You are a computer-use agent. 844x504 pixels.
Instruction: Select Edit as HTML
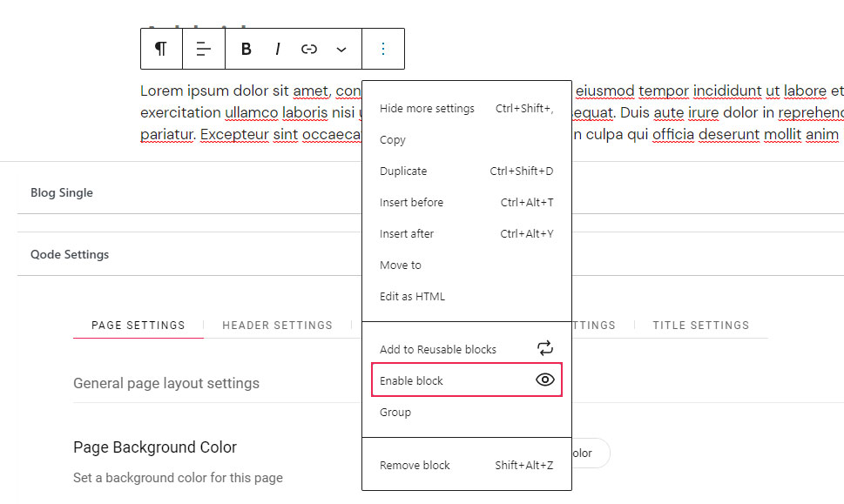(x=467, y=296)
